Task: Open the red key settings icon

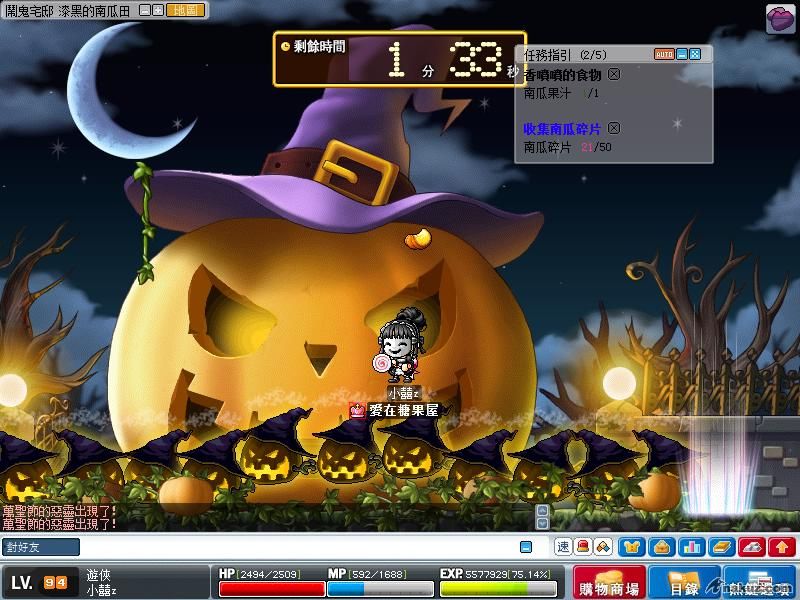Action: [x=752, y=547]
